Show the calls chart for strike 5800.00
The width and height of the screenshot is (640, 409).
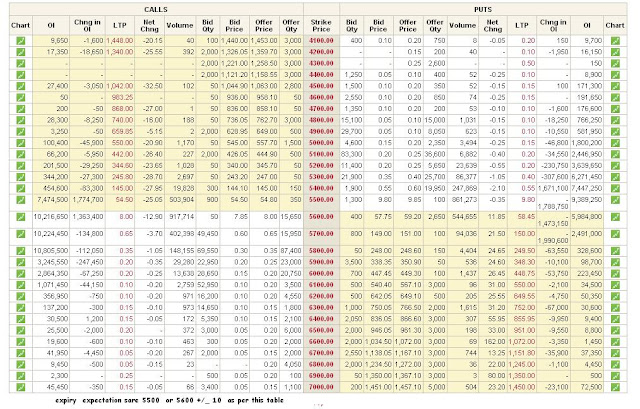click(20, 251)
